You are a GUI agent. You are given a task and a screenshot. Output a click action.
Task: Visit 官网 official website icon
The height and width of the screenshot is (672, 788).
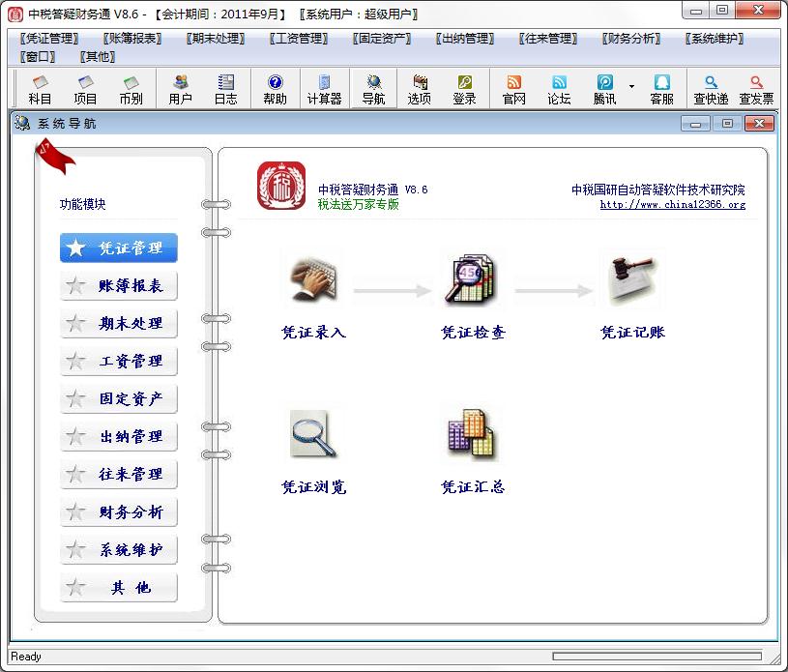(x=513, y=90)
